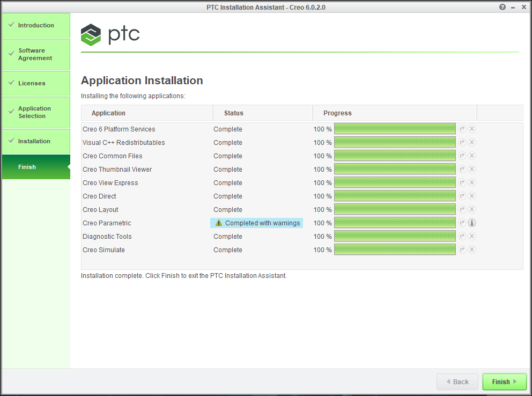
Task: Click the retry arrow for Creo 6 Platform Services
Action: pos(462,129)
